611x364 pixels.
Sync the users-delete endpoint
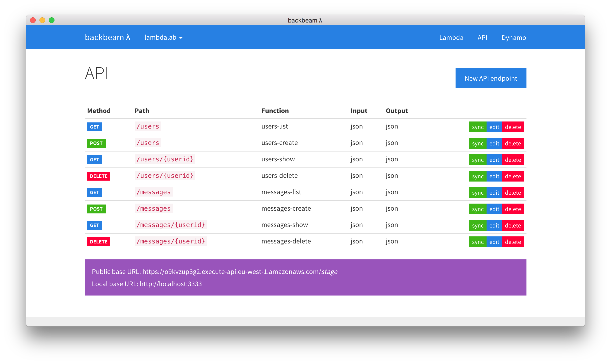tap(477, 176)
